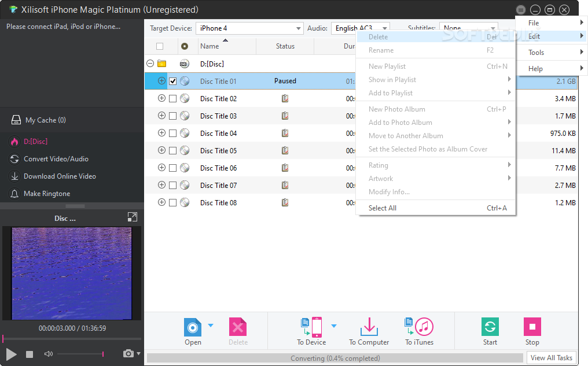Open the Tools menu
The height and width of the screenshot is (366, 588).
[551, 53]
